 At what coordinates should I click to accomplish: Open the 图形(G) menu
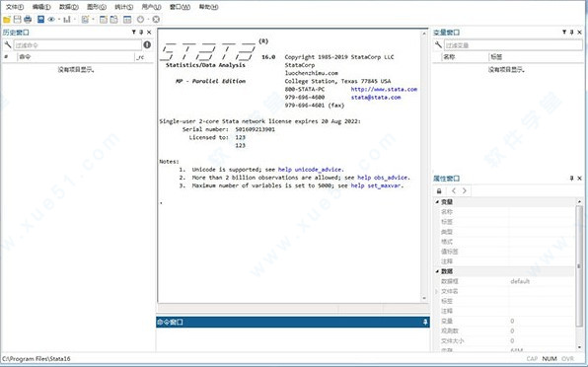click(97, 7)
